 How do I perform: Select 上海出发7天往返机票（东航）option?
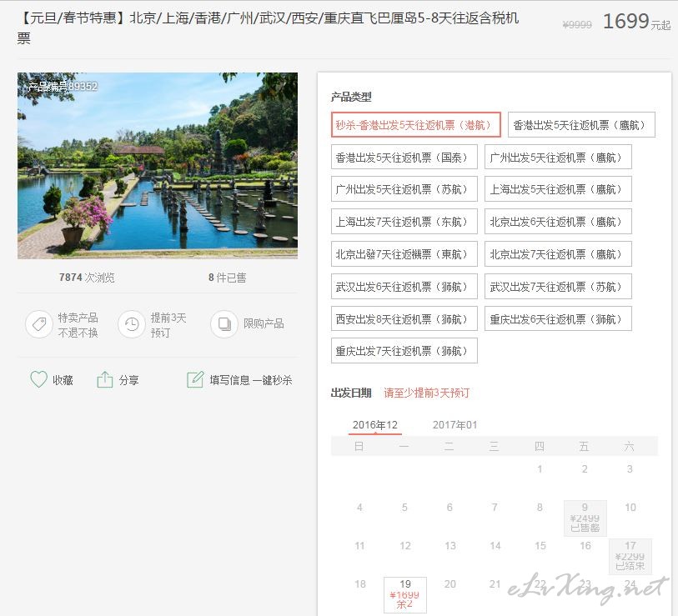point(404,222)
